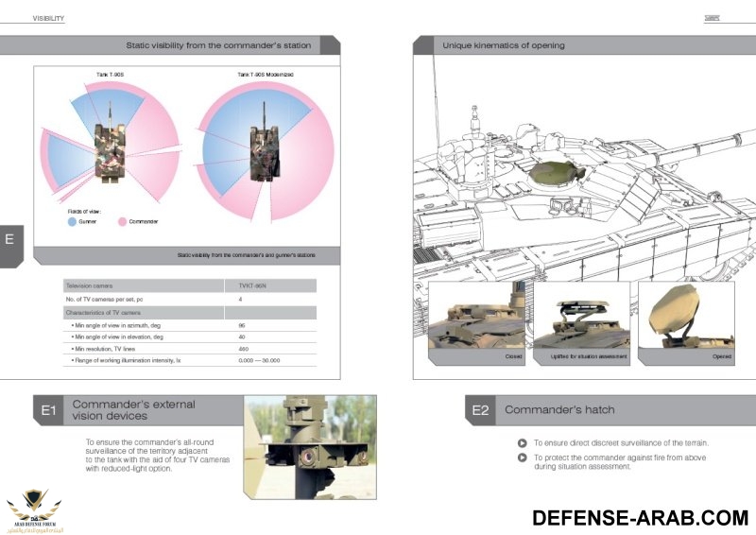This screenshot has height=535, width=756.
Task: Click the 'Gunner' legend text
Action: [x=87, y=222]
